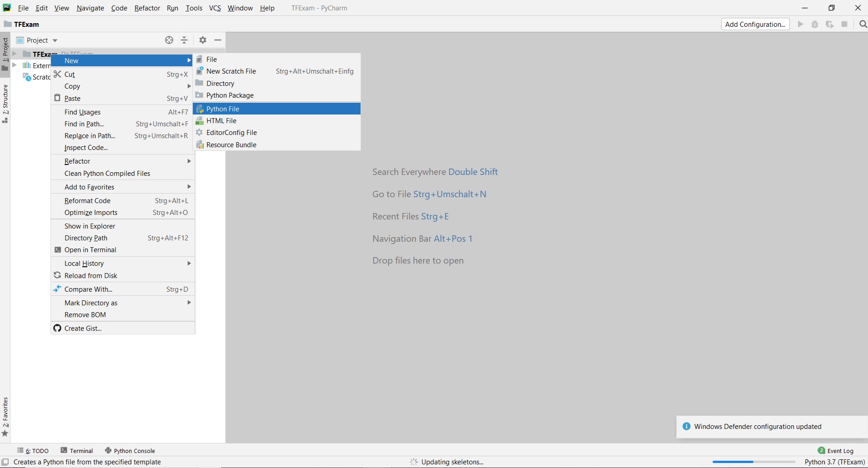
Task: Click the Directory folder icon in submenu
Action: (200, 83)
